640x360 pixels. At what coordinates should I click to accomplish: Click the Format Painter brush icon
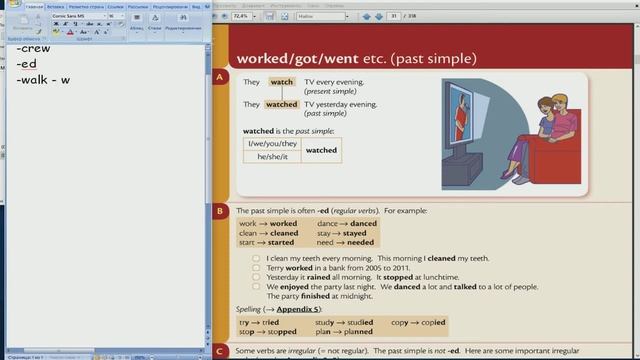[39, 32]
